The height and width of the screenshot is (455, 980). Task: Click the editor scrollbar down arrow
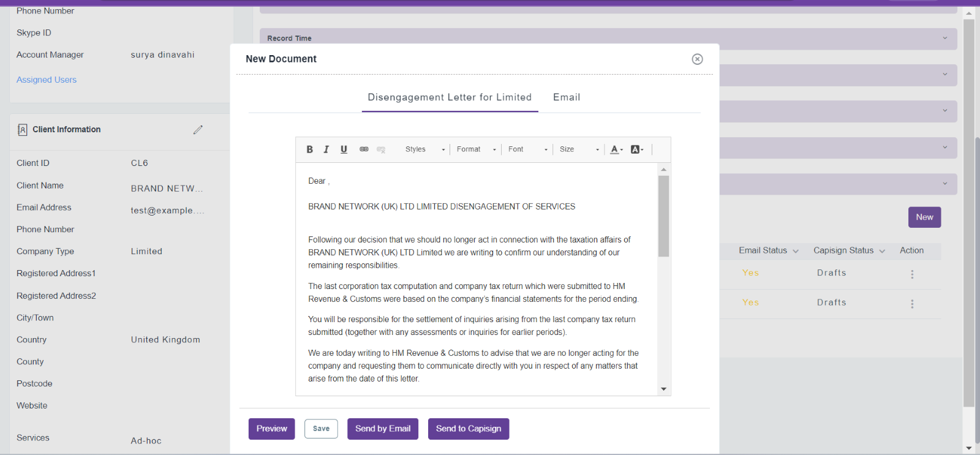pyautogui.click(x=663, y=389)
